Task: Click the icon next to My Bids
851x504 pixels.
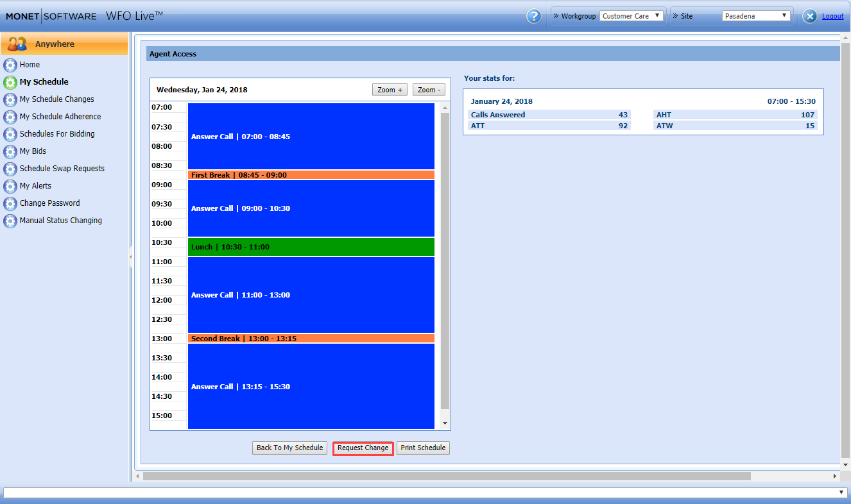Action: pos(10,151)
